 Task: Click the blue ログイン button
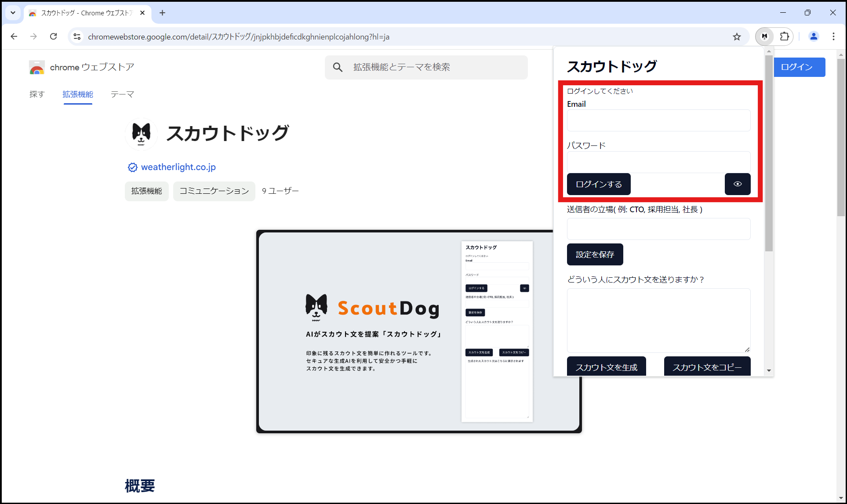point(799,67)
